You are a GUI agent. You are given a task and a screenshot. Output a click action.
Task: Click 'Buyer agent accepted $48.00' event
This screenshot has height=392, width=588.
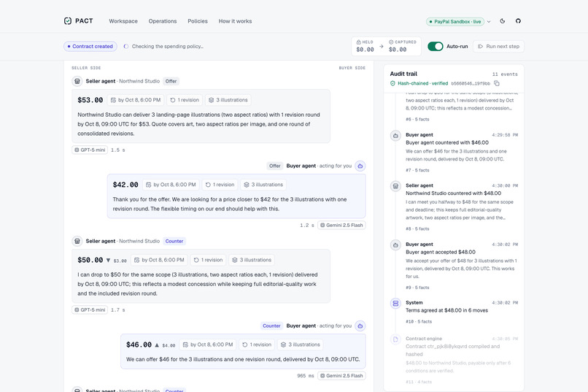440,253
